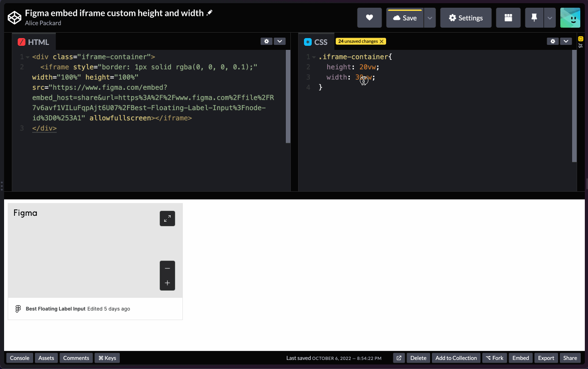Zoom in on the Figma embed
588x369 pixels.
tap(167, 282)
